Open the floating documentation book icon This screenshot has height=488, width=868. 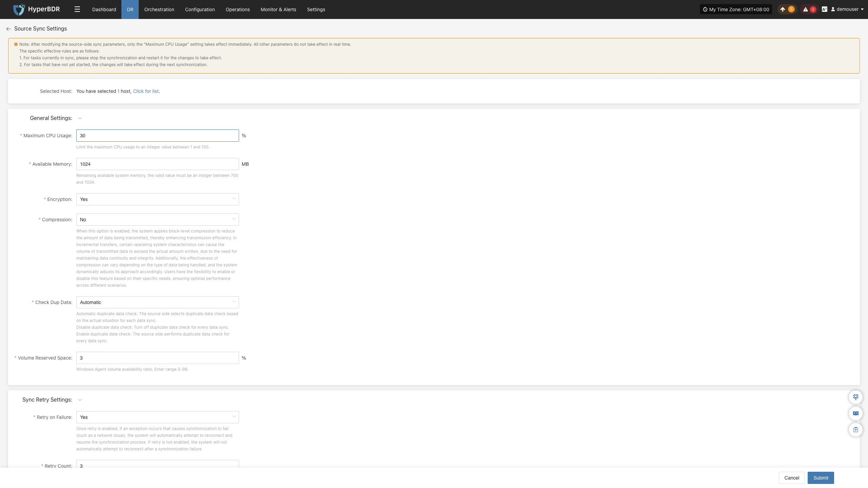856,413
